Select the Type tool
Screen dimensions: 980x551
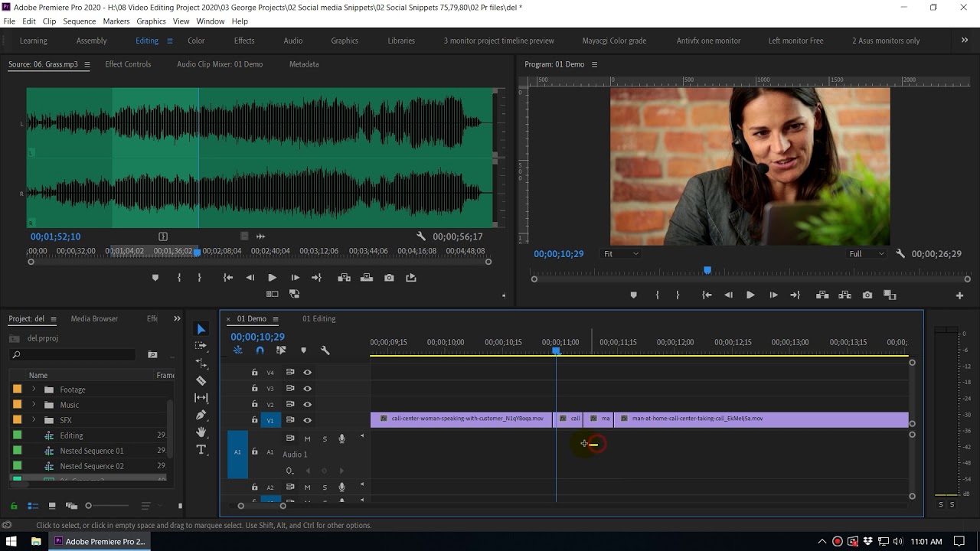[x=201, y=450]
